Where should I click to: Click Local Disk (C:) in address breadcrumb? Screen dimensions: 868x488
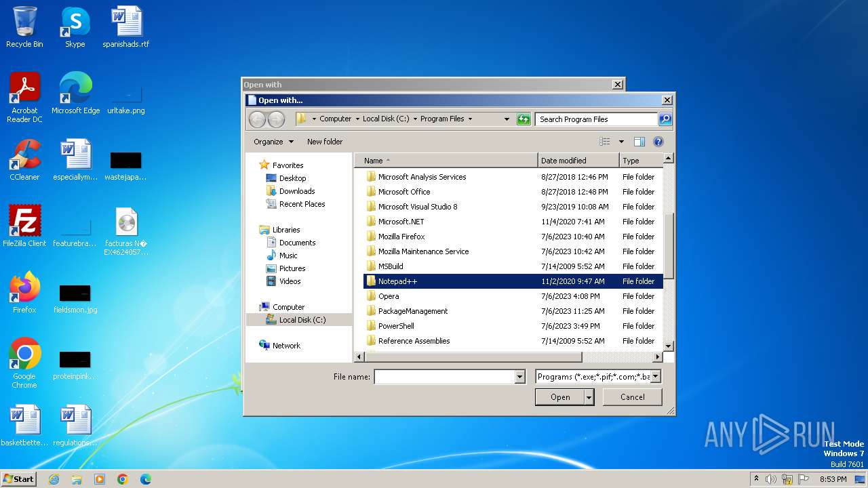[x=386, y=119]
